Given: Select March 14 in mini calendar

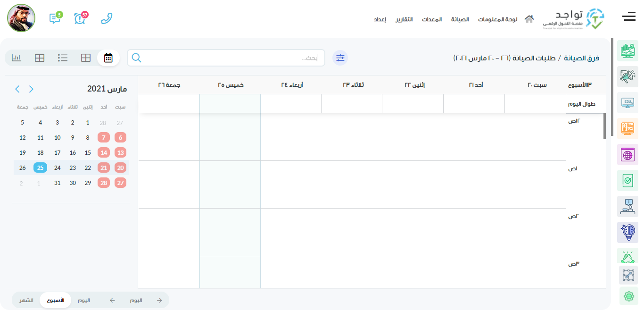Looking at the screenshot, I should 104,152.
